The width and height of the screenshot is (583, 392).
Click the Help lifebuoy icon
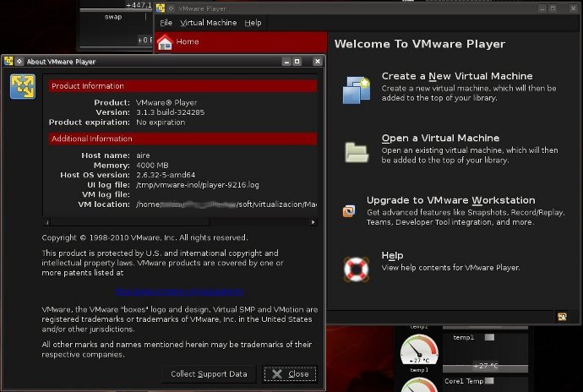click(357, 269)
